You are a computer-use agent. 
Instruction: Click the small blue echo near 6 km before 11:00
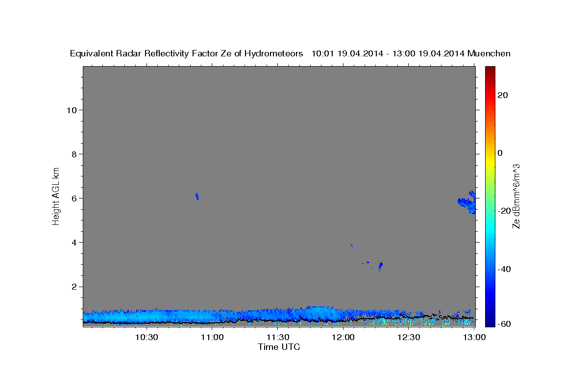tap(197, 196)
